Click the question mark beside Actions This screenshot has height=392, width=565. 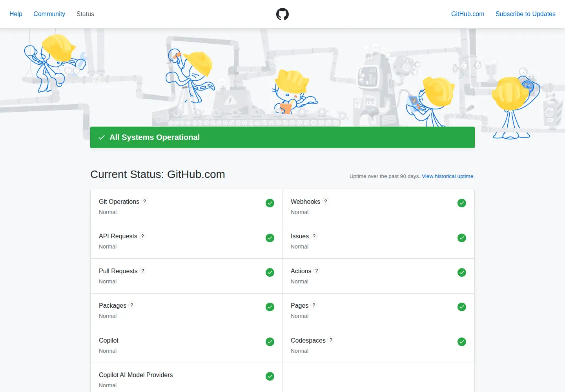[x=317, y=271]
